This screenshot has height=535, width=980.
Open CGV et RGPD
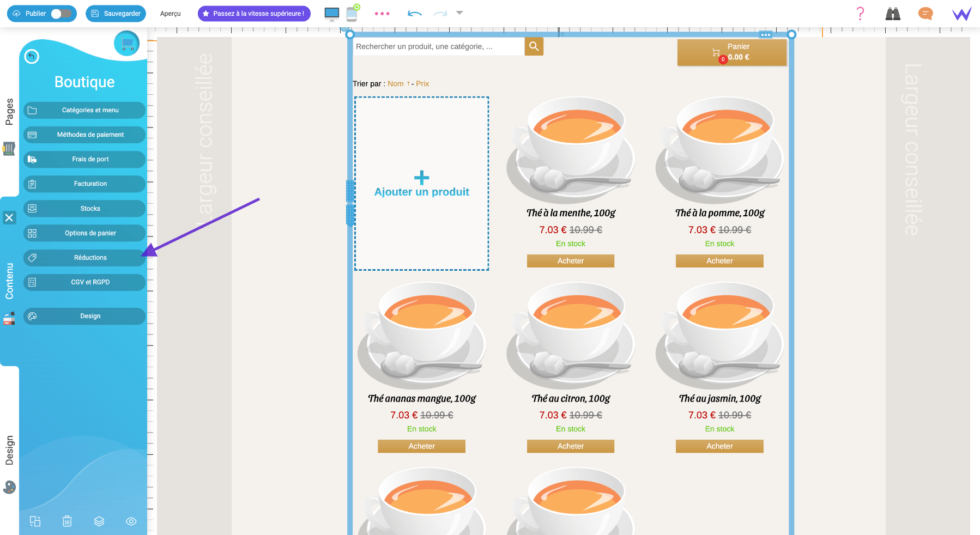click(x=84, y=282)
